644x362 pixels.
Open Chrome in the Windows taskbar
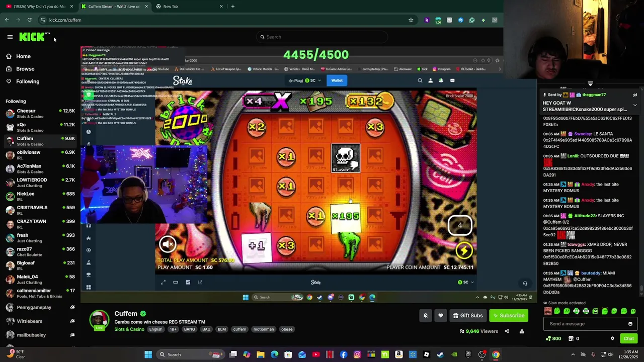point(496,354)
